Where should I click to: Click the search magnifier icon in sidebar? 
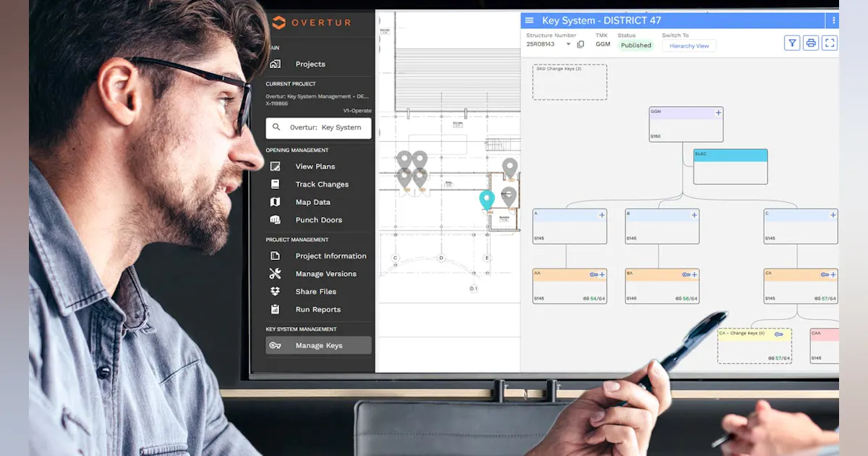pyautogui.click(x=276, y=127)
